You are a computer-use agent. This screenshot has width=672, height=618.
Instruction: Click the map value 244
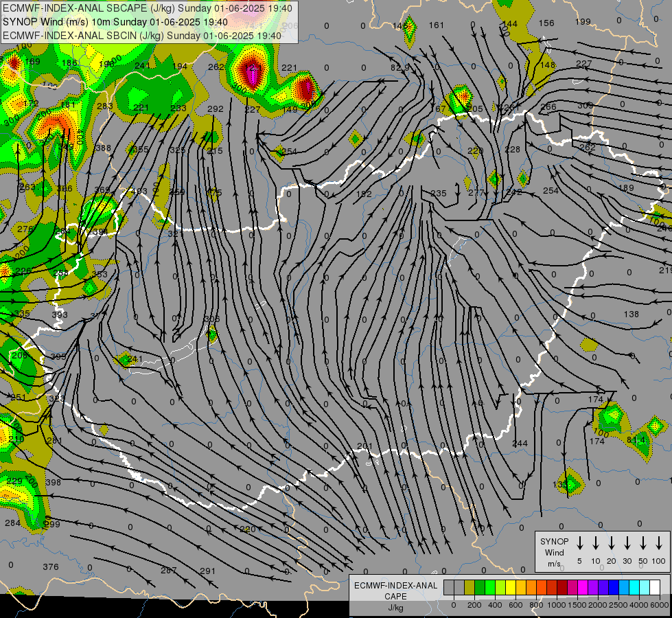tap(520, 444)
